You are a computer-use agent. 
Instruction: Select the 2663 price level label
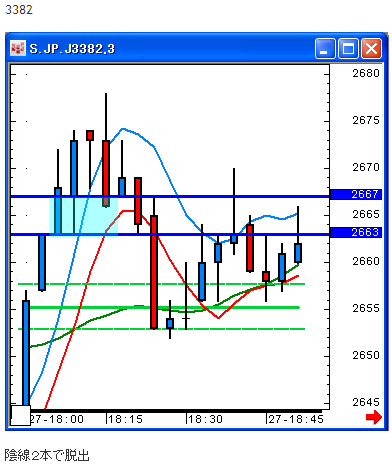click(x=355, y=232)
